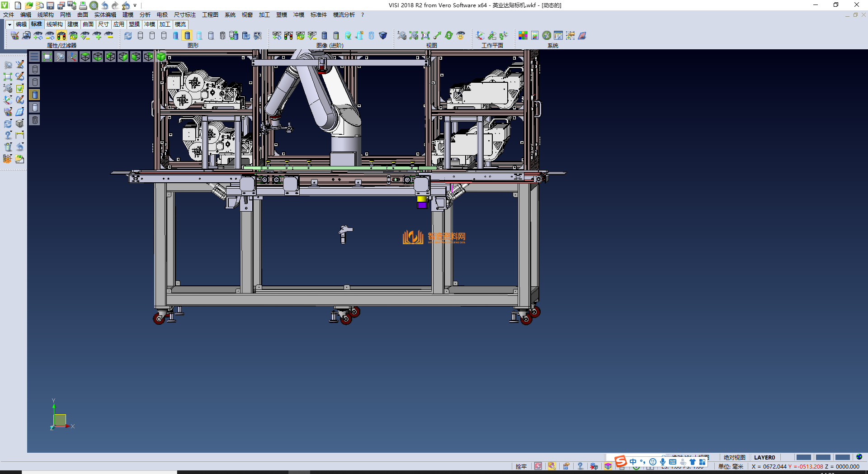Screen dimensions: 868x474
Task: Toggle the hidden-line cylinder mode at bottom of strip
Action: pos(35,120)
